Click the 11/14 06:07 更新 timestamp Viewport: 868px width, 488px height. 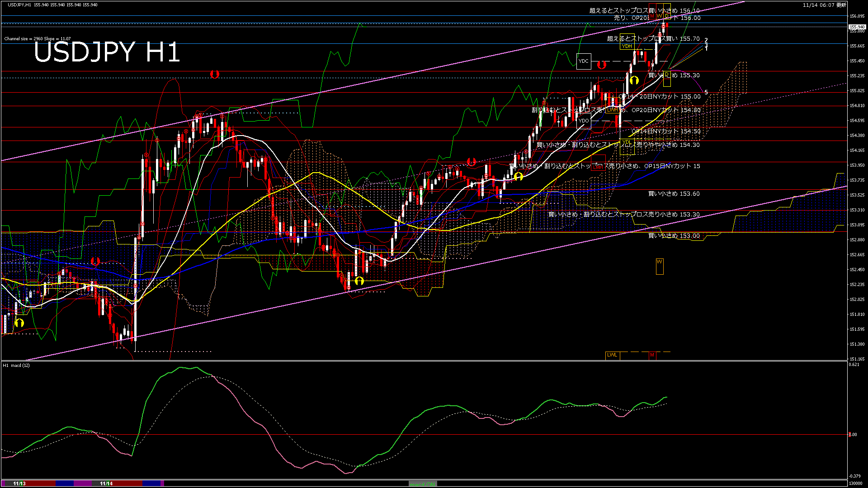coord(824,5)
